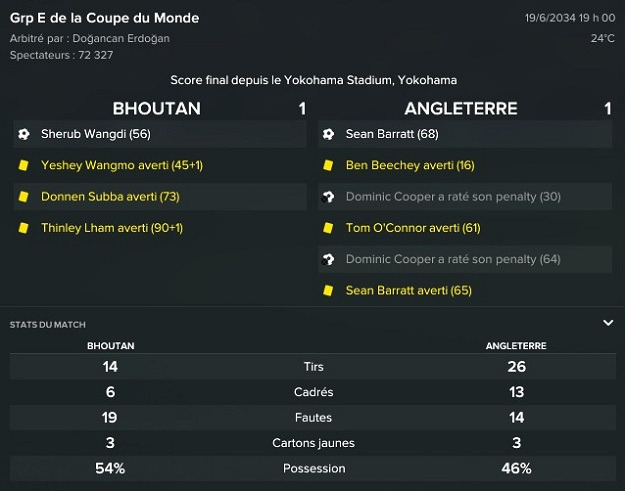Select the Tirs stats row

312,367
